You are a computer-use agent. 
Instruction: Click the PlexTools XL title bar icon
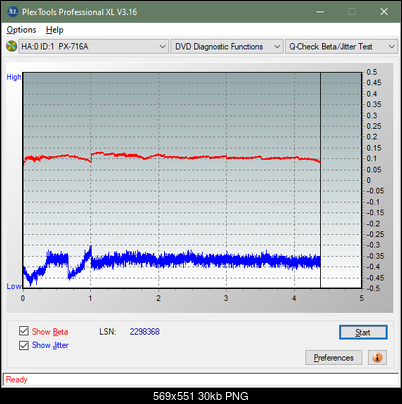(x=13, y=12)
